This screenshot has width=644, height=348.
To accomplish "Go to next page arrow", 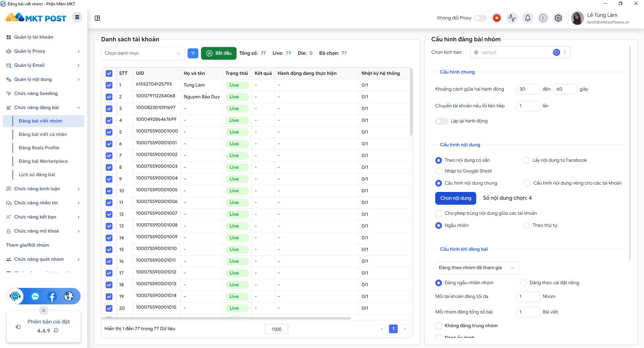I will point(405,329).
